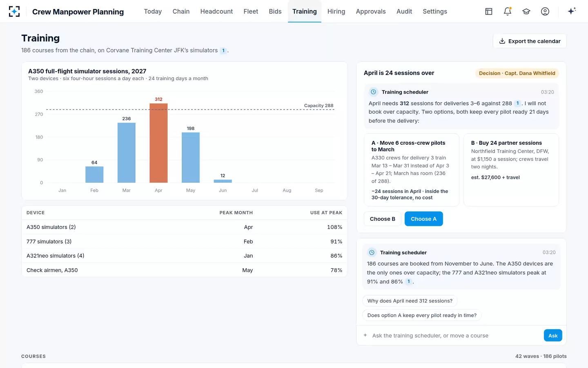Viewport: 588px width, 368px height.
Task: Click clock icon in the 312 sessions message
Action: point(373,92)
